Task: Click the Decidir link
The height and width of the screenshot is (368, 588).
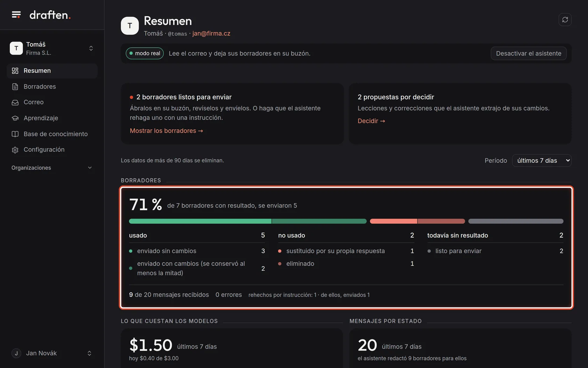Action: coord(371,121)
